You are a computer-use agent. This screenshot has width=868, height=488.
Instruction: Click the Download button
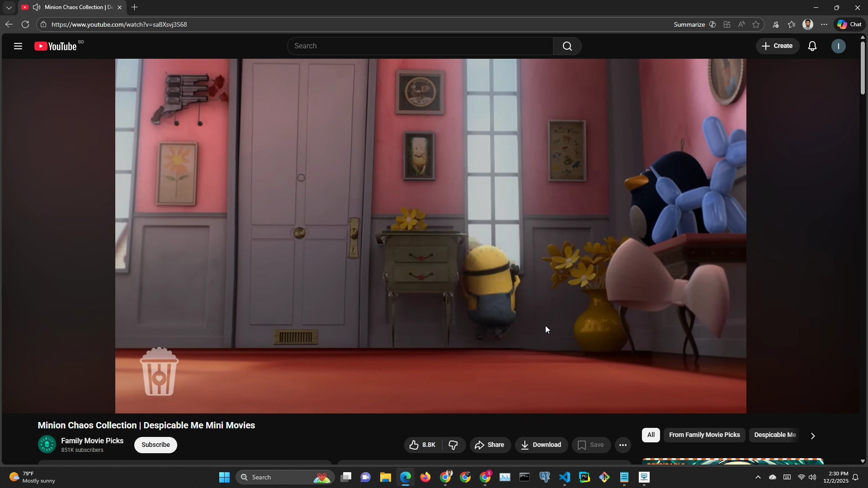pos(541,445)
